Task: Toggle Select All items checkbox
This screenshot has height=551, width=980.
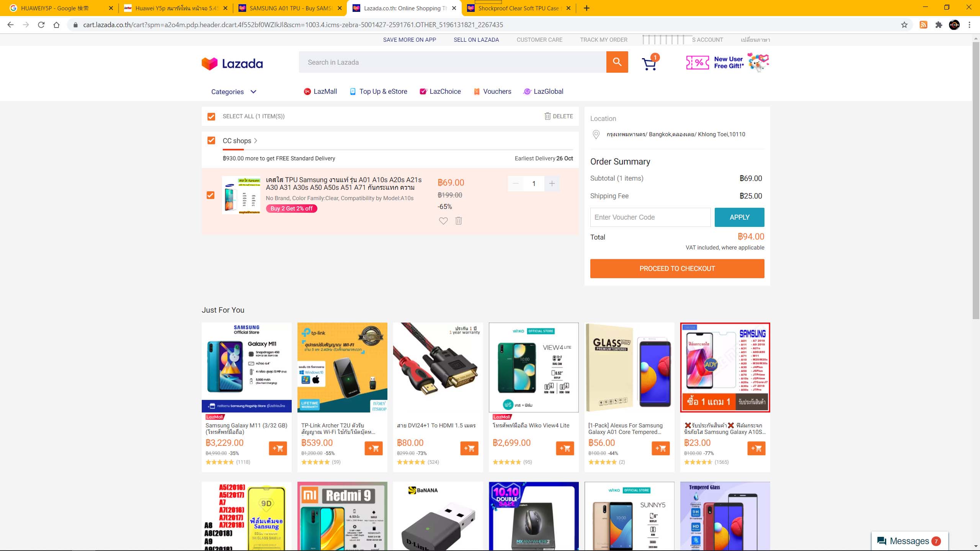Action: tap(211, 116)
